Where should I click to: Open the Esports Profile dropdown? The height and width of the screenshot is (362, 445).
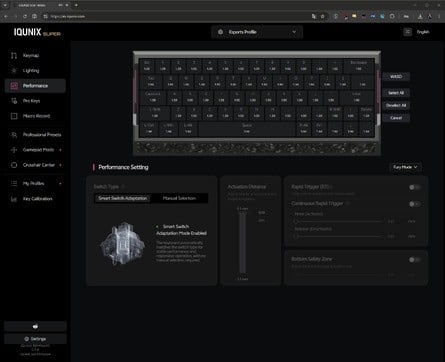(257, 32)
